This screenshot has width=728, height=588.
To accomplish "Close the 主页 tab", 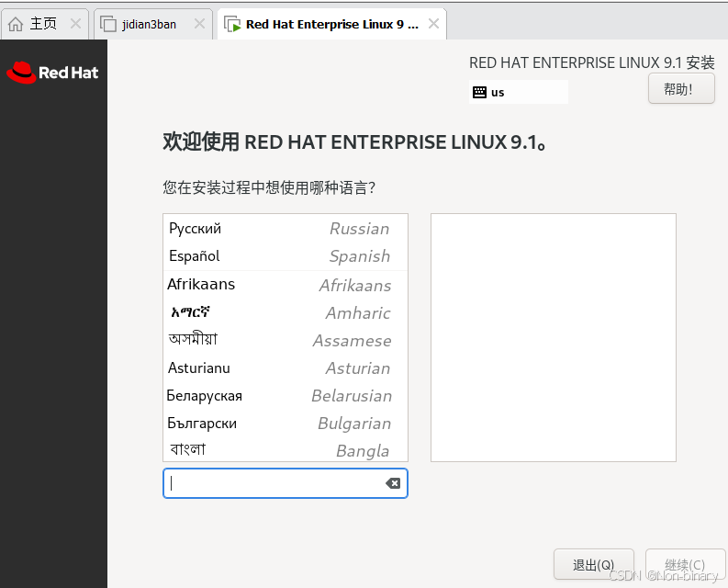I will coord(75,23).
